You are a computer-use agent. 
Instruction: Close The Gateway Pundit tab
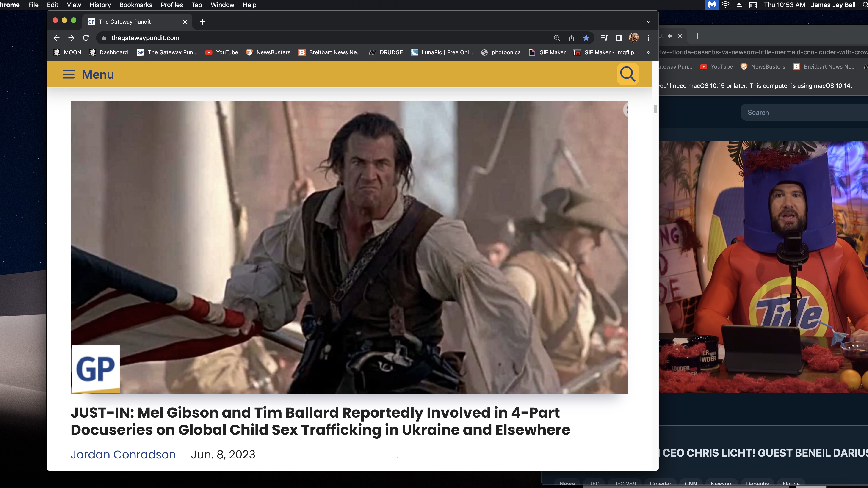[185, 22]
